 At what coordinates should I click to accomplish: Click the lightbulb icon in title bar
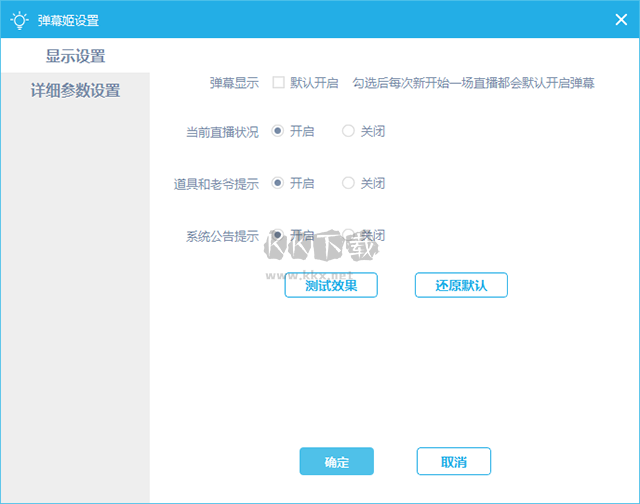coord(19,20)
